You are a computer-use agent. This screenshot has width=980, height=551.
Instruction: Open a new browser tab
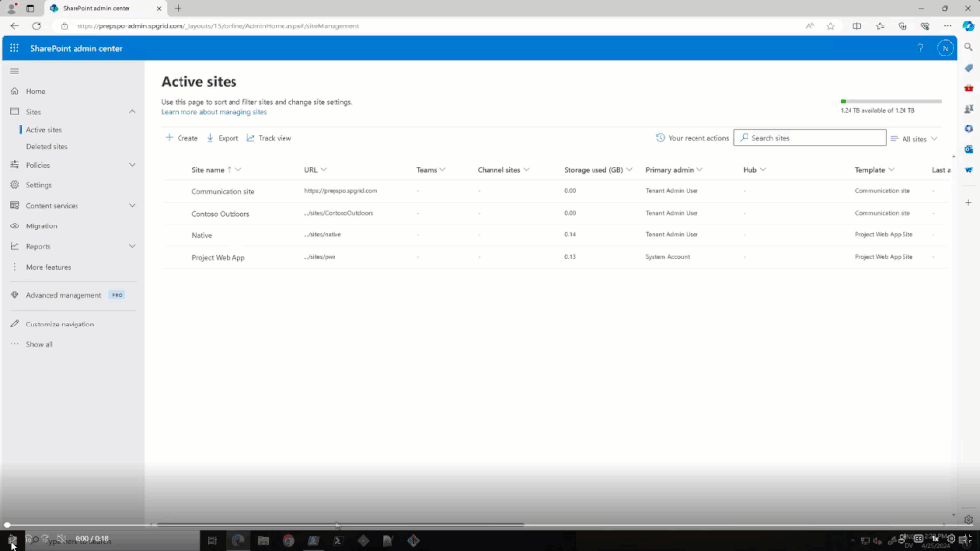179,8
